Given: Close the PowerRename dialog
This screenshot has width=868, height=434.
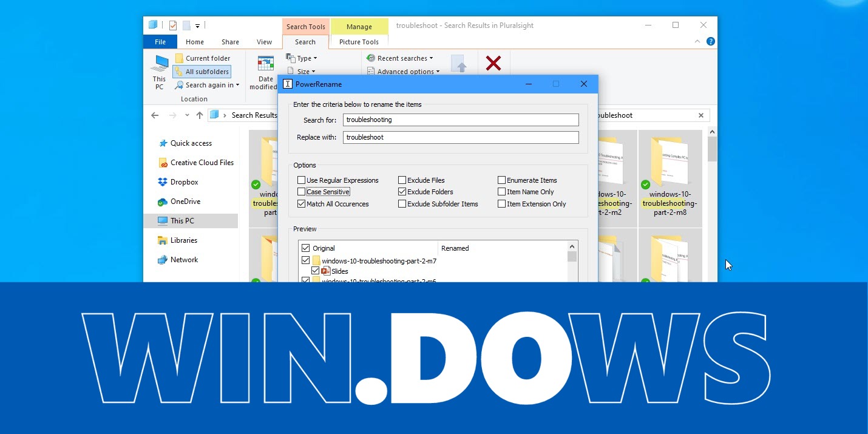Looking at the screenshot, I should tap(584, 84).
